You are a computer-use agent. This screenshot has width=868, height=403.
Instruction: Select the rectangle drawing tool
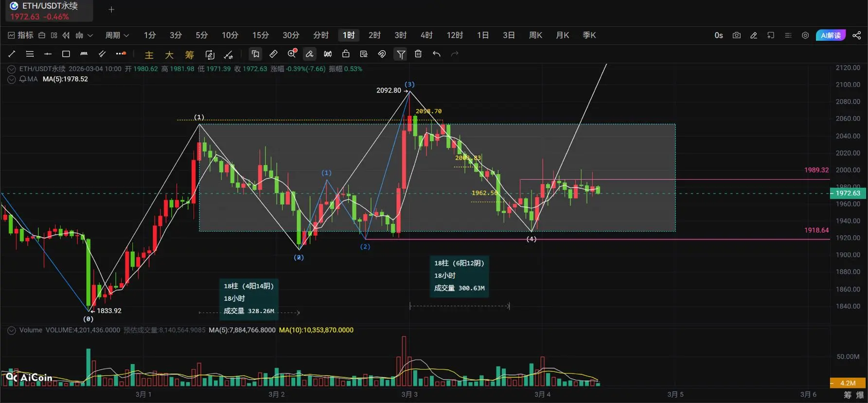[x=66, y=54]
